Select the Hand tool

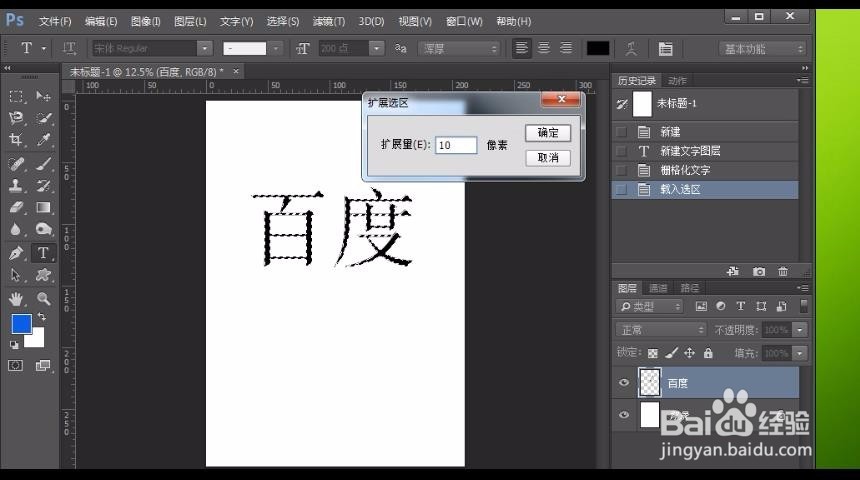(16, 299)
